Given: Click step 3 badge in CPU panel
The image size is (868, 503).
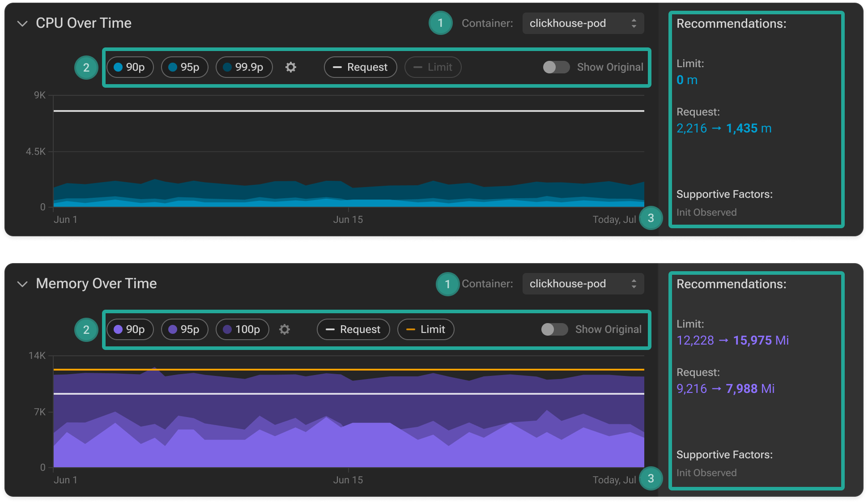Looking at the screenshot, I should click(651, 218).
